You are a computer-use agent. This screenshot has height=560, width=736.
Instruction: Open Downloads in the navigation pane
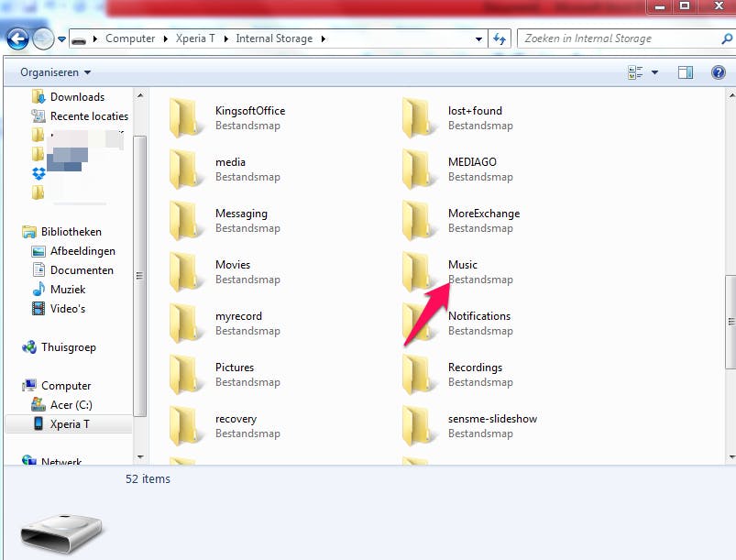pyautogui.click(x=77, y=97)
